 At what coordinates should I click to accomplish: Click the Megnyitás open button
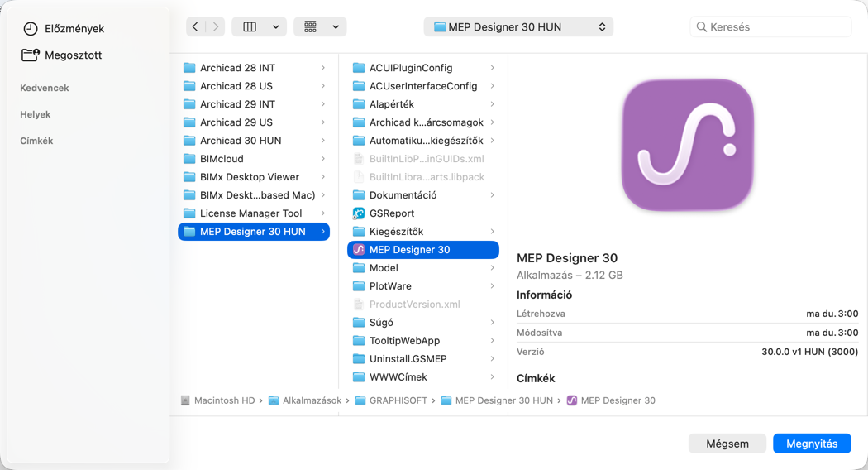click(x=812, y=444)
